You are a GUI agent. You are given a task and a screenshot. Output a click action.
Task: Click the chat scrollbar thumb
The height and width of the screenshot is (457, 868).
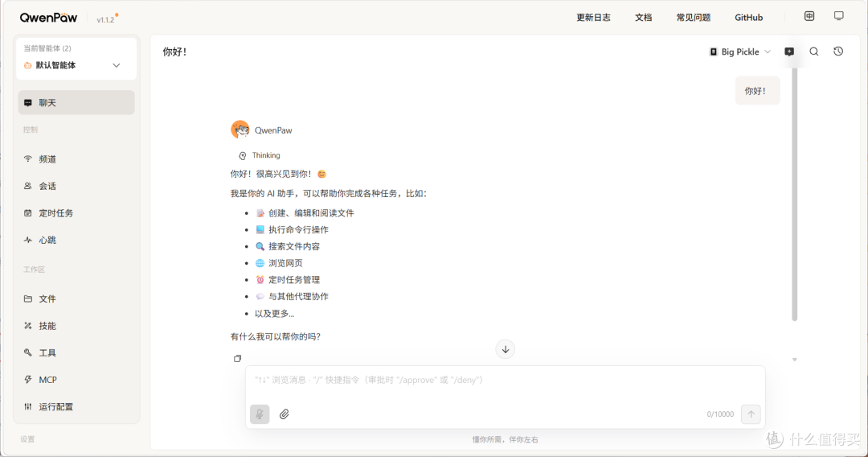tap(794, 194)
